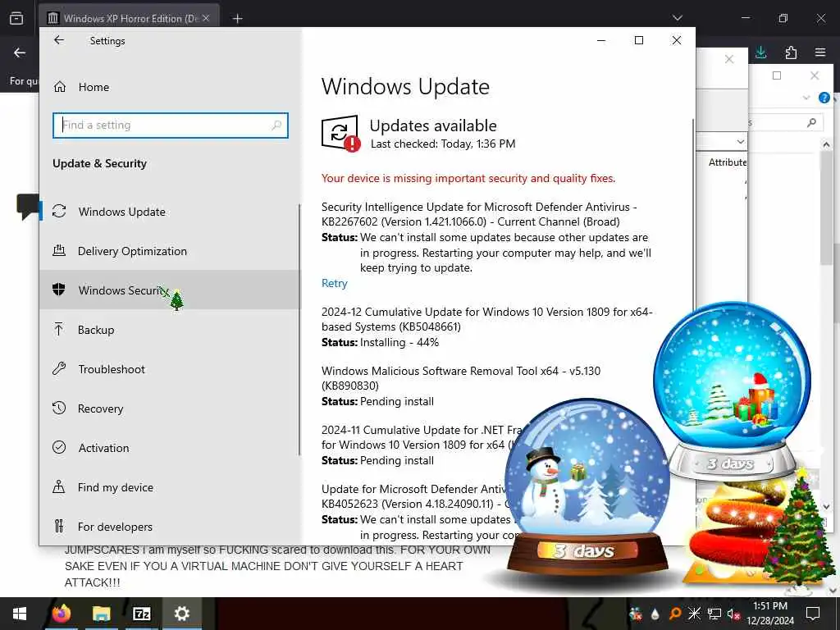Click the Find a setting search box
This screenshot has height=630, width=840.
click(171, 126)
